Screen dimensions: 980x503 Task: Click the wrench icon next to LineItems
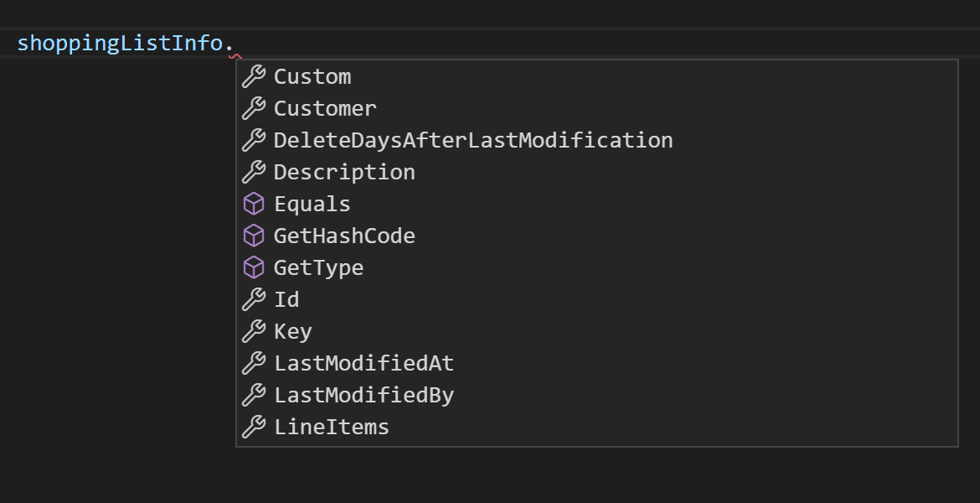[x=254, y=427]
